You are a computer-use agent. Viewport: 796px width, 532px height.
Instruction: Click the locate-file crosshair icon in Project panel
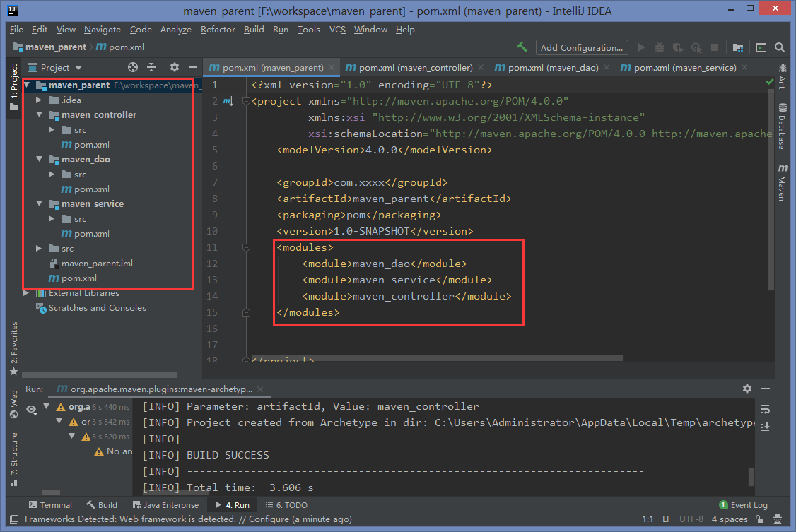coord(133,67)
